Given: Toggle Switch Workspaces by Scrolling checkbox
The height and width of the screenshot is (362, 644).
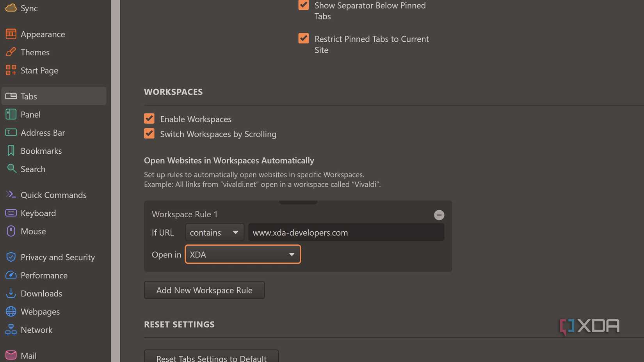Looking at the screenshot, I should pos(149,133).
